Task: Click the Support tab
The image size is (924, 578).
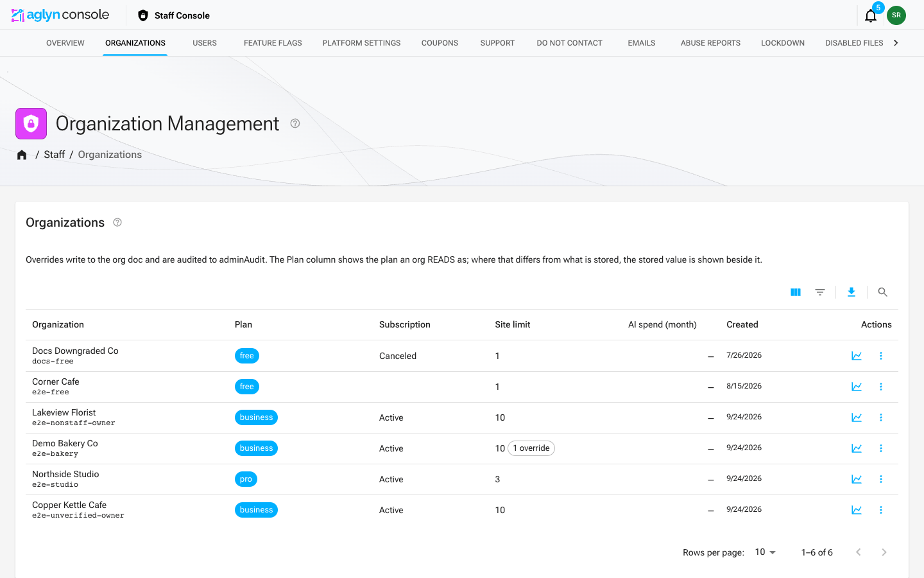Action: [497, 43]
